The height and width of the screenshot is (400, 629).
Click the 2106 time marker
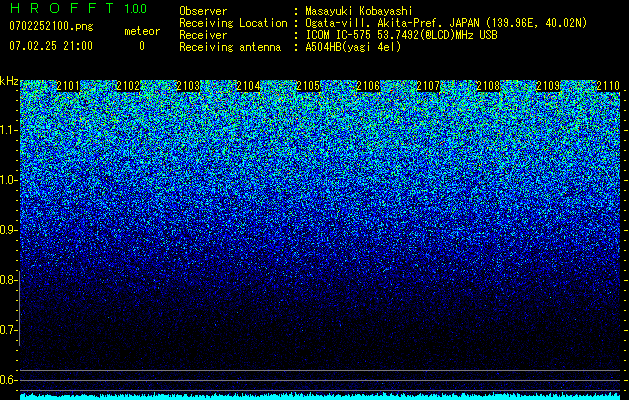pos(368,86)
